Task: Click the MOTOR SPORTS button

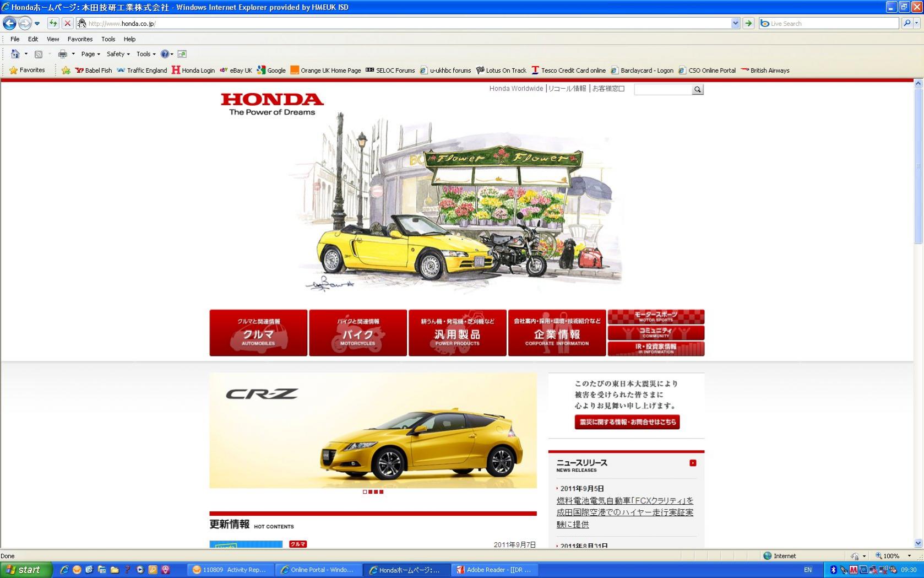Action: [656, 317]
